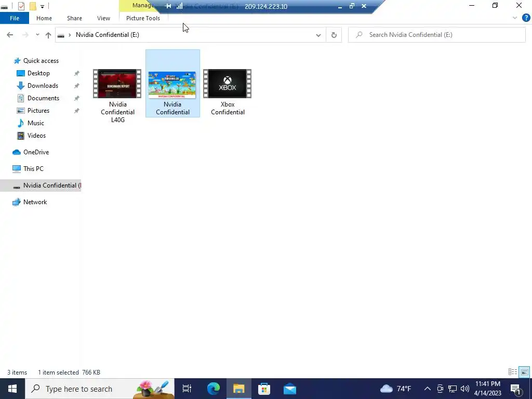The image size is (532, 399).
Task: Click the pin icon beside Desktop
Action: click(77, 73)
